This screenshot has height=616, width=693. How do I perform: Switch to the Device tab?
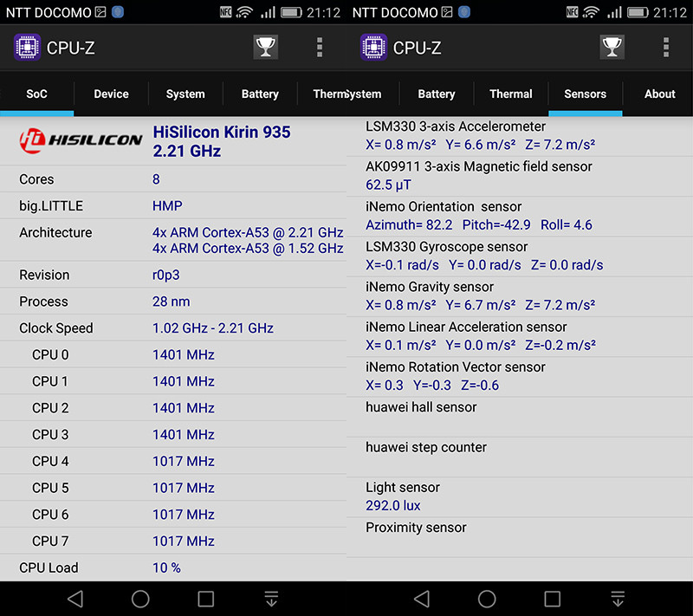point(111,94)
